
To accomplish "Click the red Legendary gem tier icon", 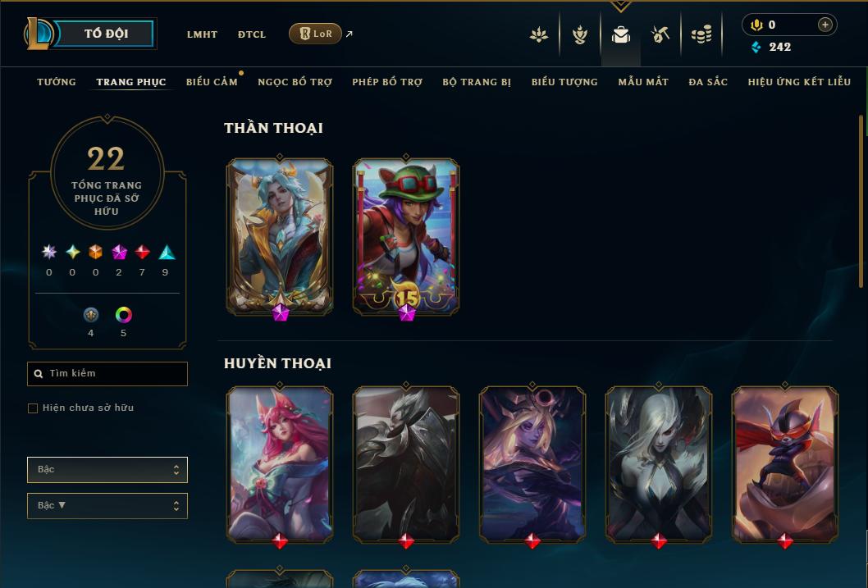I will (142, 253).
